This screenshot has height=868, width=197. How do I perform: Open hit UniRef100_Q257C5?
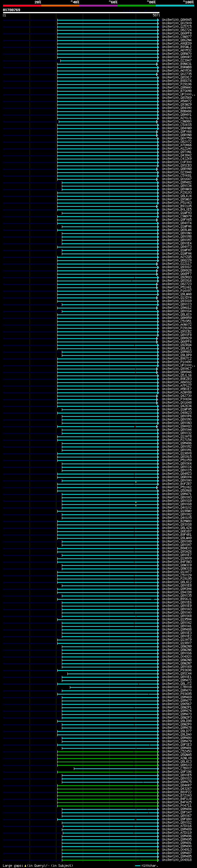click(x=176, y=26)
